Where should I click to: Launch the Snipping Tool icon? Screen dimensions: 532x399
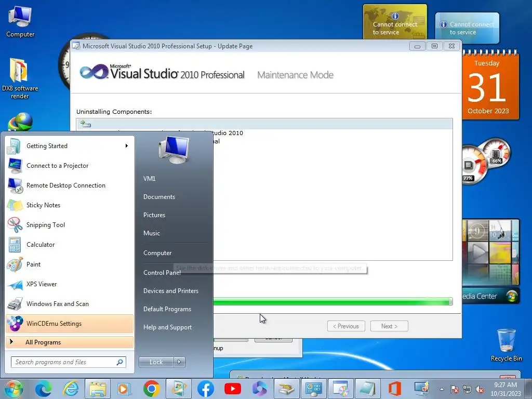pos(15,224)
